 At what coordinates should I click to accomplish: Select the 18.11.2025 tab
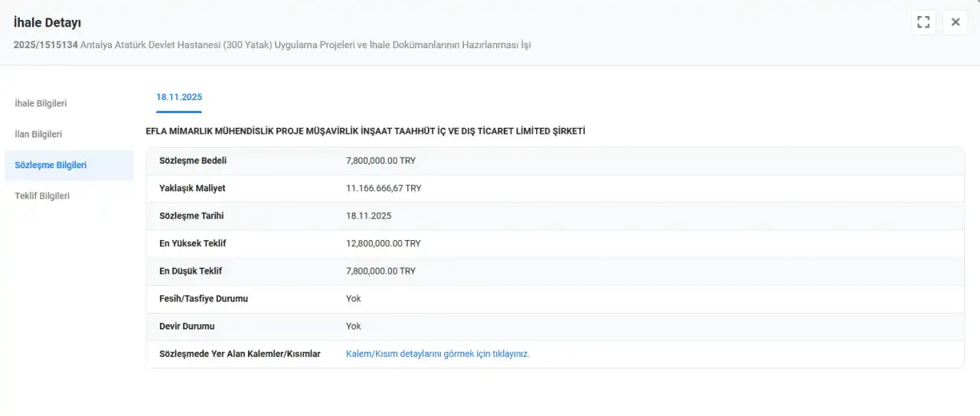pos(179,97)
